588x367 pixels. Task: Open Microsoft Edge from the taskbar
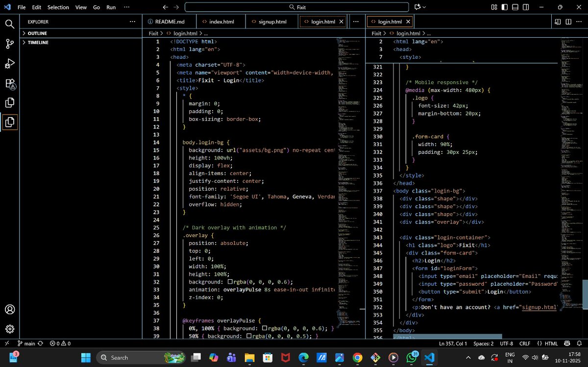[304, 357]
